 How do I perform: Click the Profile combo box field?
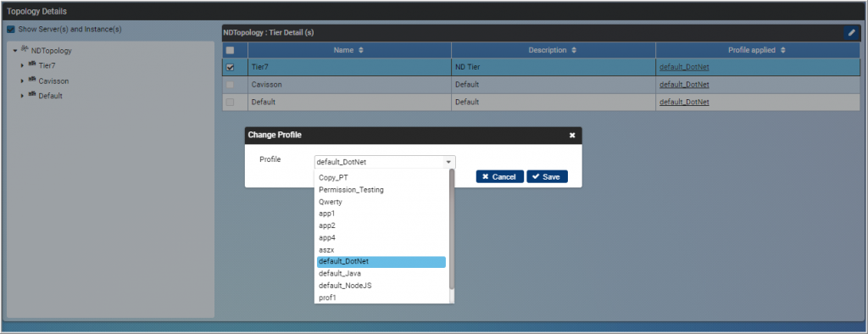click(385, 162)
